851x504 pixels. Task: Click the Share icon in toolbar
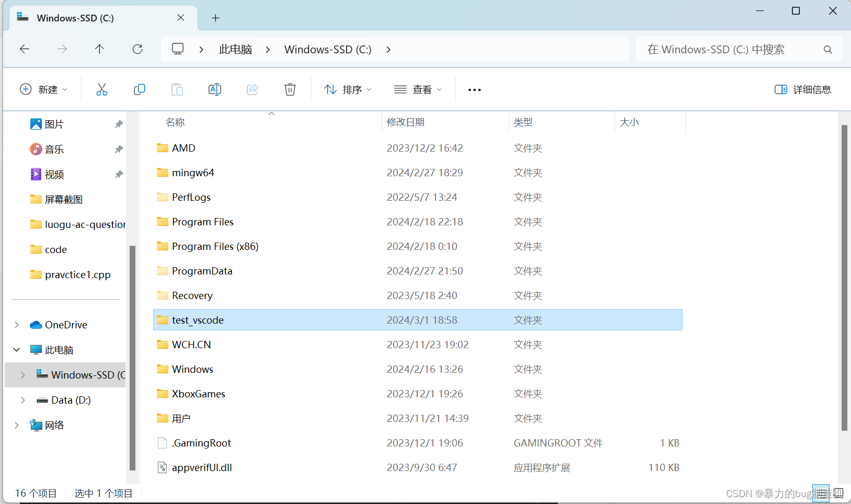coord(252,89)
